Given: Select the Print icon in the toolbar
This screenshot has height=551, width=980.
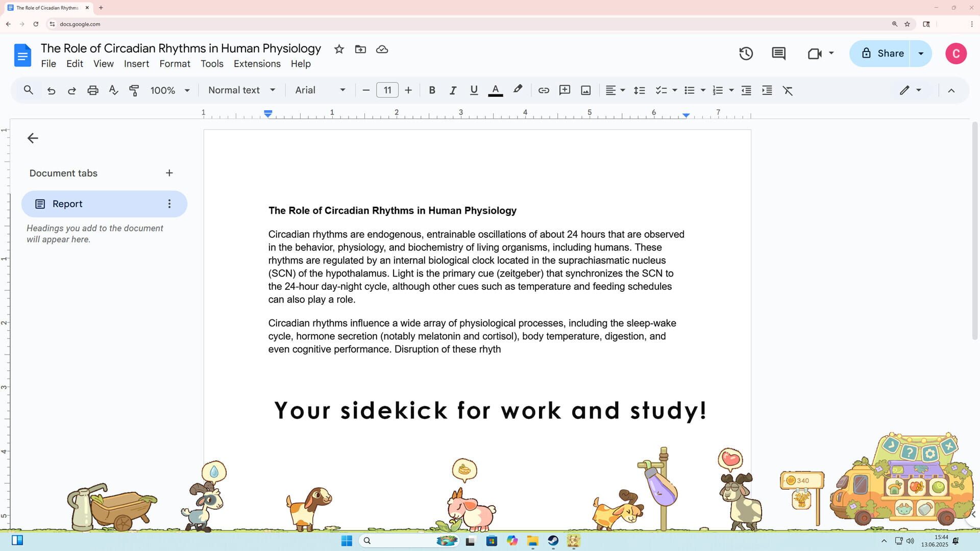Looking at the screenshot, I should [x=93, y=90].
